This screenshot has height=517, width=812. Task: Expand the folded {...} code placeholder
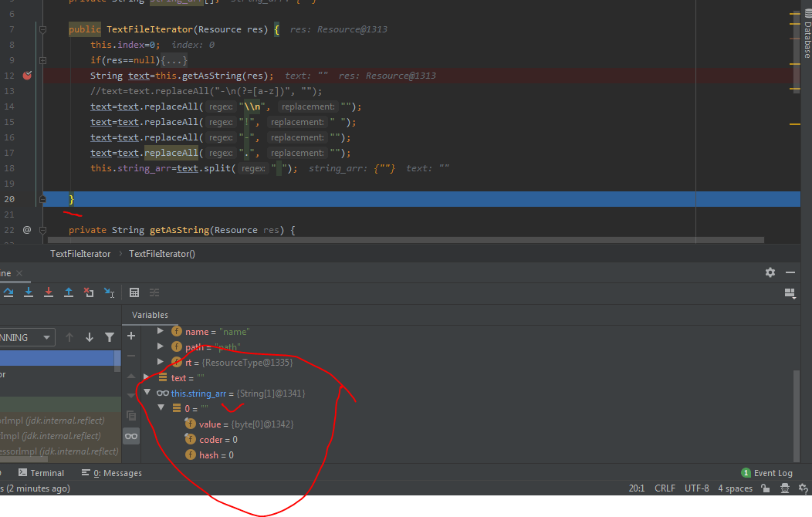click(x=174, y=60)
